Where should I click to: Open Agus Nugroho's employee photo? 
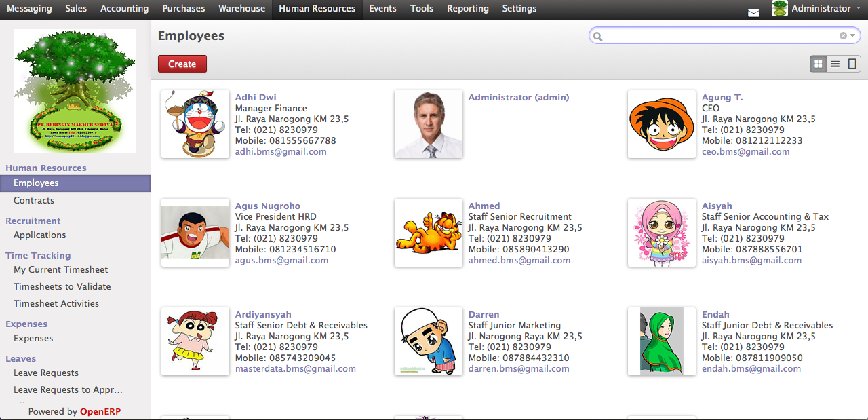[x=195, y=233]
